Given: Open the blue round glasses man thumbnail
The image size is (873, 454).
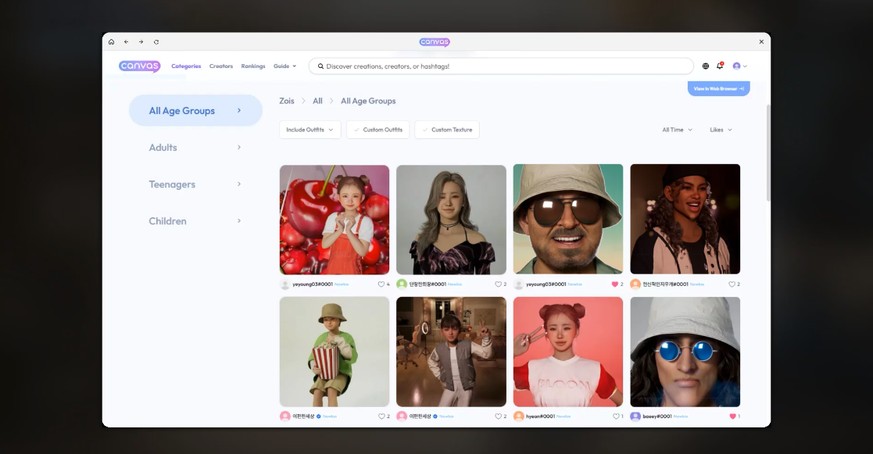Looking at the screenshot, I should [685, 352].
